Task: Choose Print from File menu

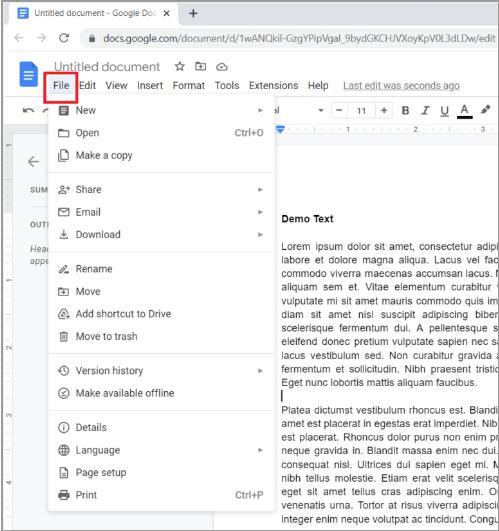Action: coord(161,495)
